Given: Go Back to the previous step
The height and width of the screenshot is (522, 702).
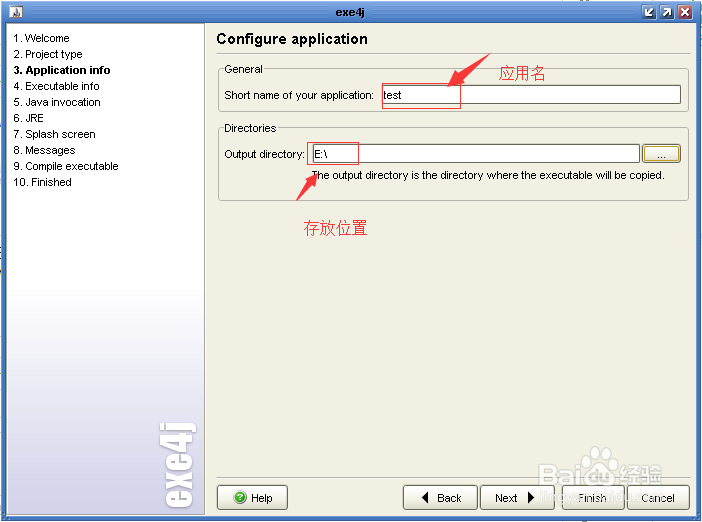Looking at the screenshot, I should [440, 497].
